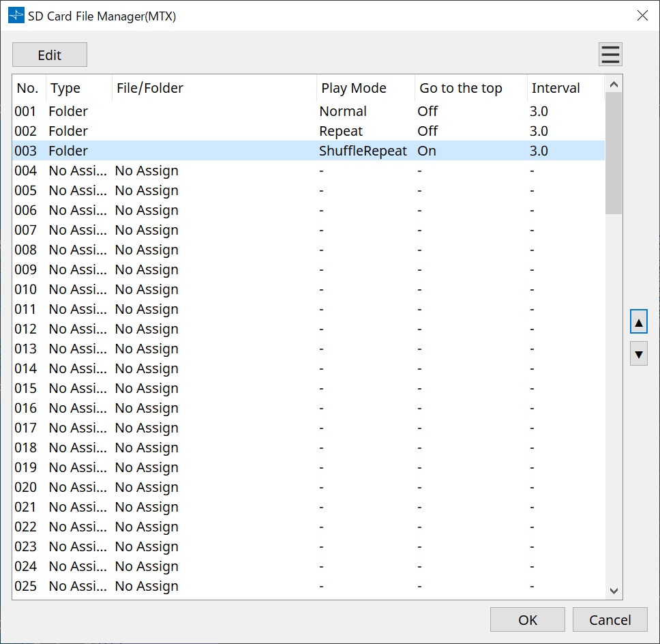The width and height of the screenshot is (660, 644).
Task: Open File/Folder selection for row 005
Action: [x=147, y=190]
